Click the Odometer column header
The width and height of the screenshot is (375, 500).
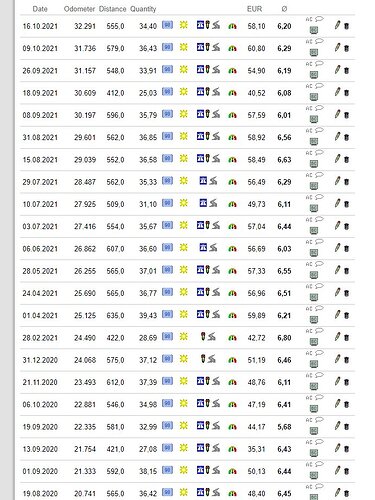click(x=79, y=9)
